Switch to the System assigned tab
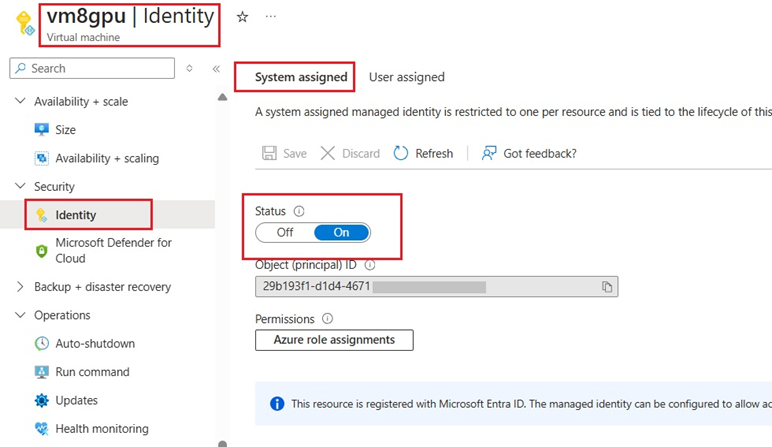 point(301,77)
